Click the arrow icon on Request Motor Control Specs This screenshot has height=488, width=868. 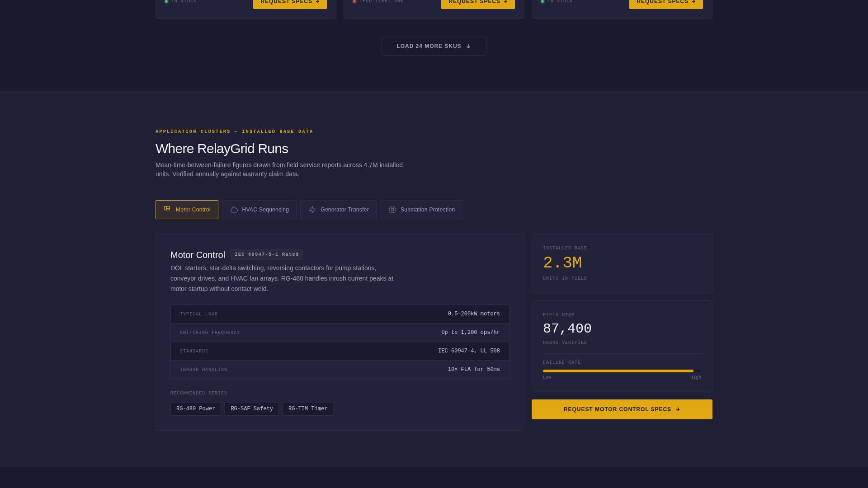point(678,409)
